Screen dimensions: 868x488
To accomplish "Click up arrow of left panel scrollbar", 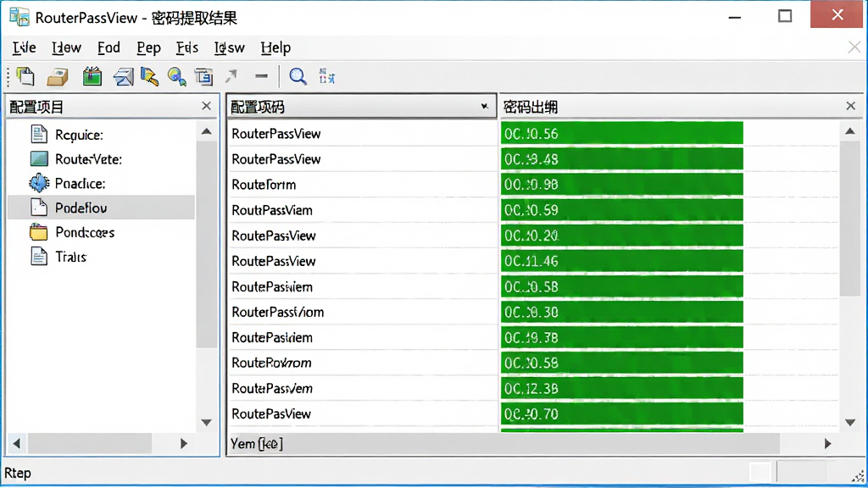I will (x=207, y=131).
